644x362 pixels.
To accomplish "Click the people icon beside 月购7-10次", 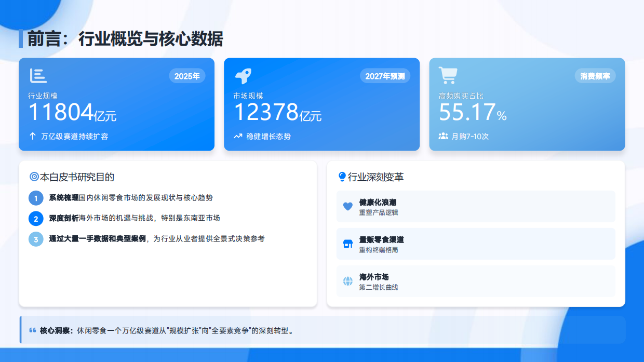I will click(443, 136).
